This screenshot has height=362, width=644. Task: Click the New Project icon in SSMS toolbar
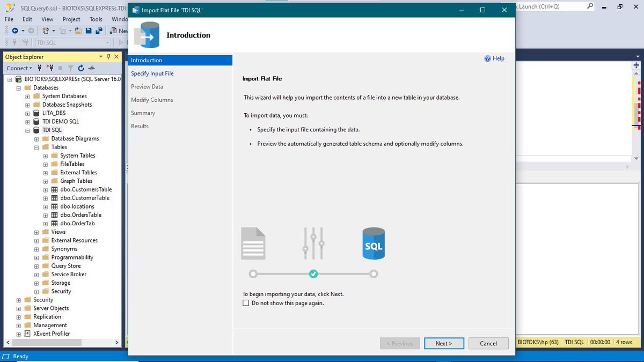pos(46,31)
